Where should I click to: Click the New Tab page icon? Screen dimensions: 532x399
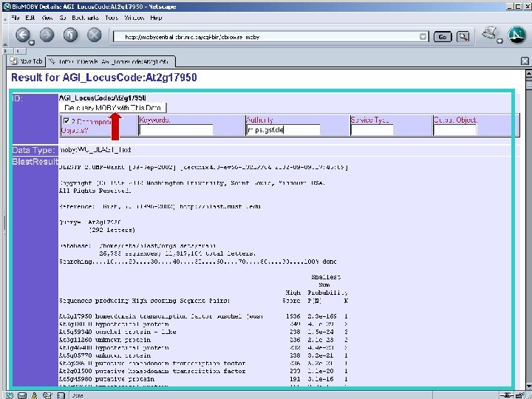pyautogui.click(x=13, y=61)
